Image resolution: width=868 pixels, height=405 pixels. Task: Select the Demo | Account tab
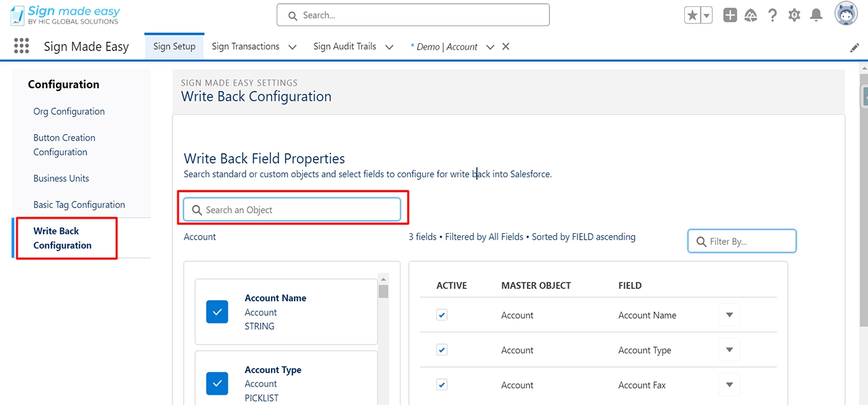pos(444,47)
